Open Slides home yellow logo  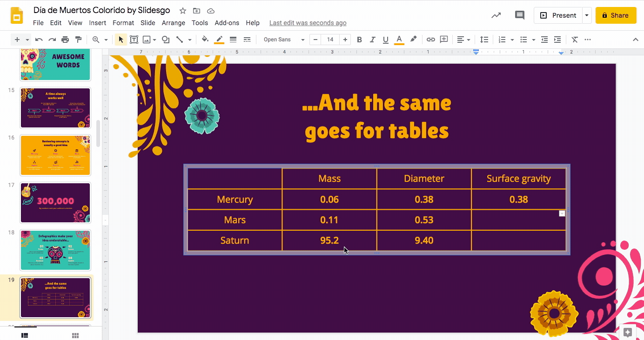[x=17, y=15]
